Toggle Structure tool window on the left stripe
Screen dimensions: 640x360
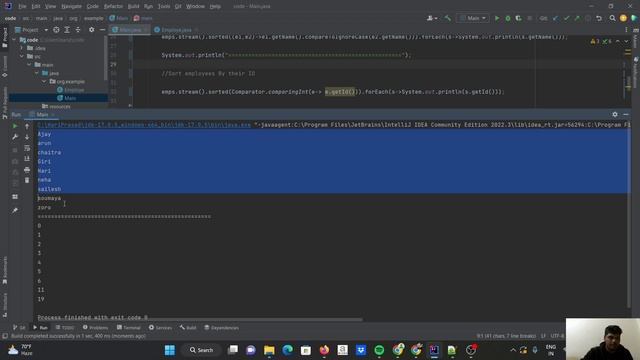pyautogui.click(x=4, y=305)
